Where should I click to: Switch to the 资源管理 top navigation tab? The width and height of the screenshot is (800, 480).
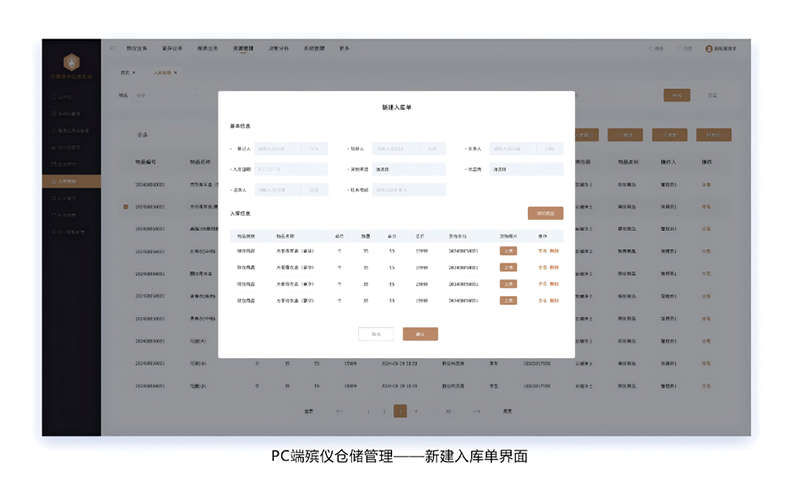click(244, 48)
